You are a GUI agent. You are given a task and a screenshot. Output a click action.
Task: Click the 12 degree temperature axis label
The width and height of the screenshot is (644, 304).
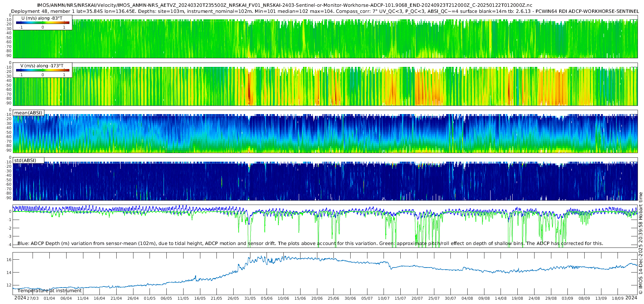point(9,285)
